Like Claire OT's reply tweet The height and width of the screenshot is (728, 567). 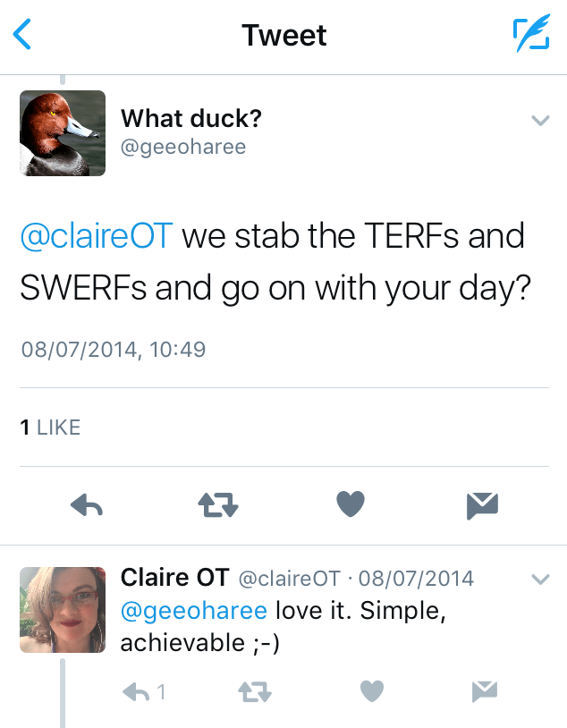pos(372,691)
